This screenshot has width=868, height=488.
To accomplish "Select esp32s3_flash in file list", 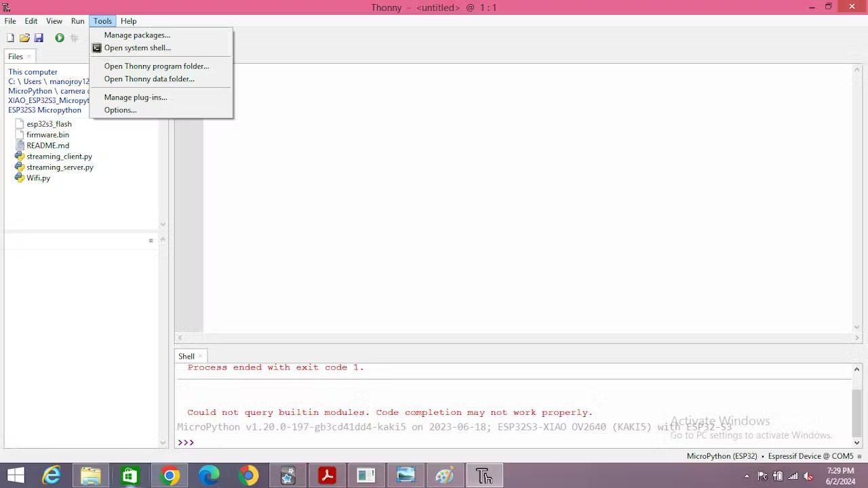I will (x=49, y=124).
